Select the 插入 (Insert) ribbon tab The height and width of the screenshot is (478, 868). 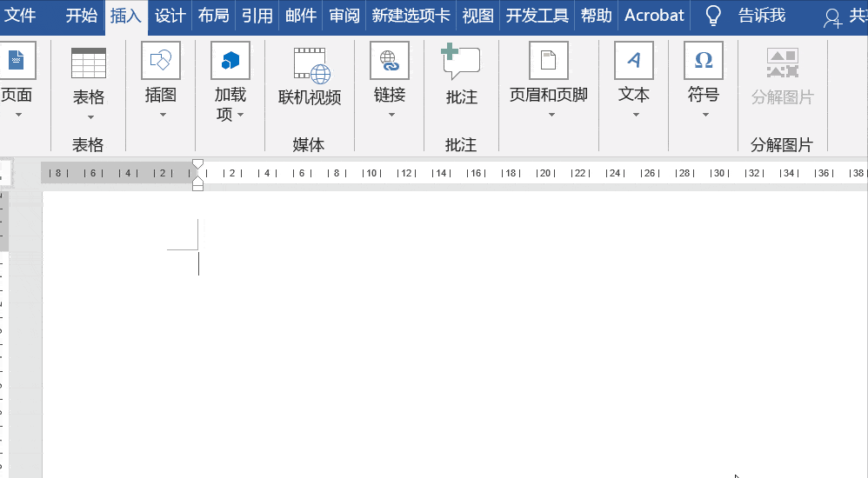point(126,16)
